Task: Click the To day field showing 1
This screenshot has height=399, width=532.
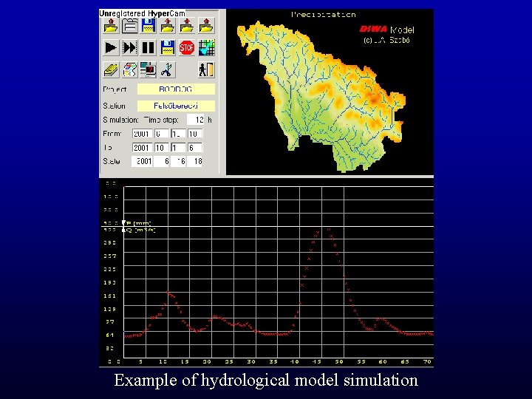Action: 178,148
